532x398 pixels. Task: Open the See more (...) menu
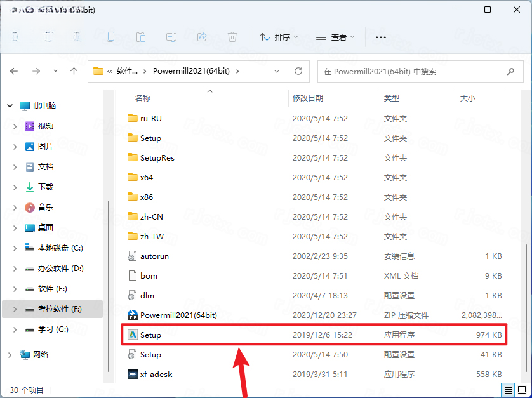coord(381,37)
